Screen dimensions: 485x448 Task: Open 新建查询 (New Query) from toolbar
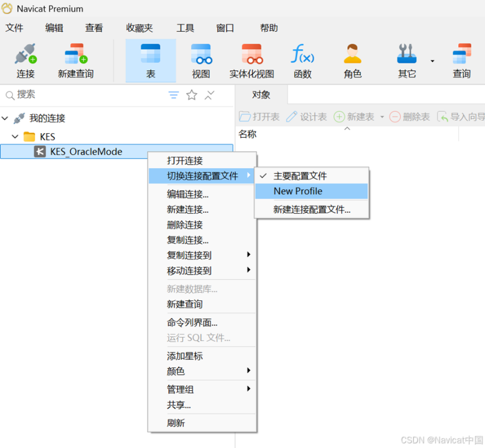(x=75, y=61)
